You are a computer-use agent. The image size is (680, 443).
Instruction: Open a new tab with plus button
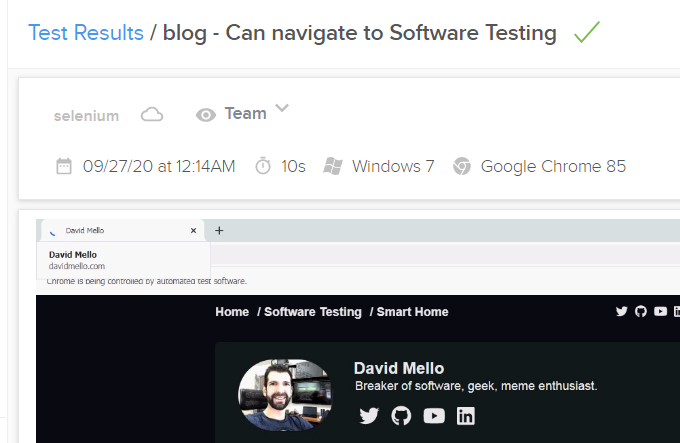pos(219,231)
